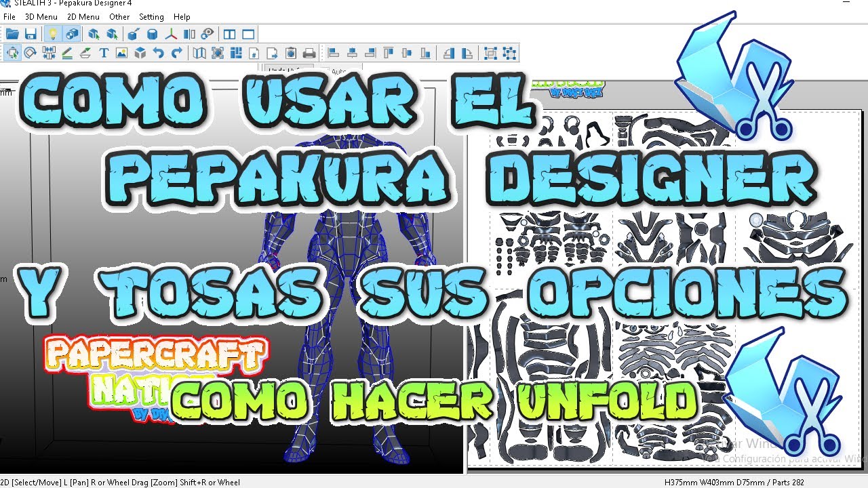The height and width of the screenshot is (488, 868).
Task: Activate the Rotate part tool
Action: coord(31,53)
